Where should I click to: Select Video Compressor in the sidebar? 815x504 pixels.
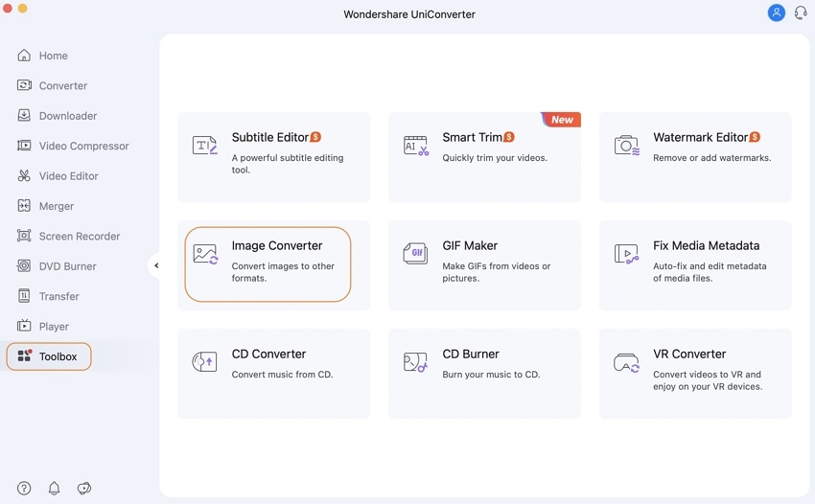click(x=83, y=146)
